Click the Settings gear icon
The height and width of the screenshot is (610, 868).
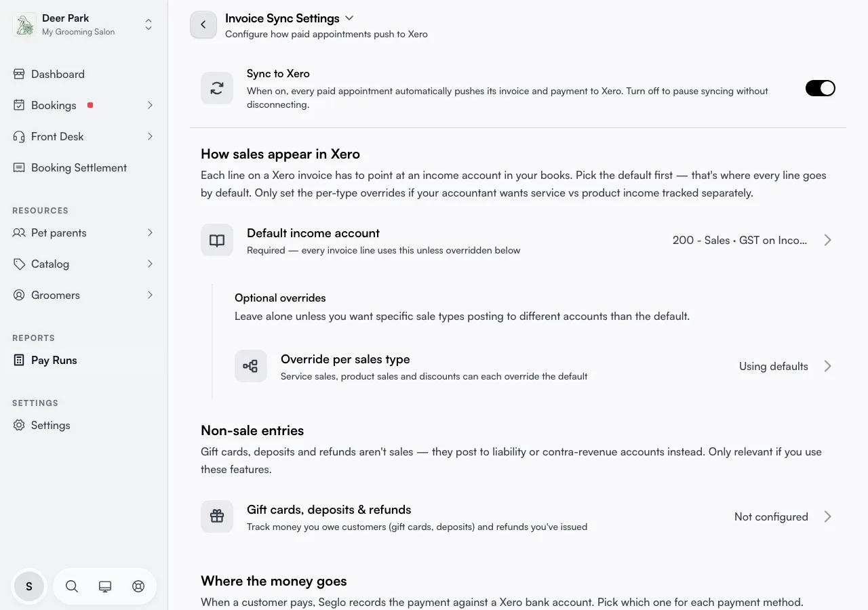pyautogui.click(x=19, y=425)
